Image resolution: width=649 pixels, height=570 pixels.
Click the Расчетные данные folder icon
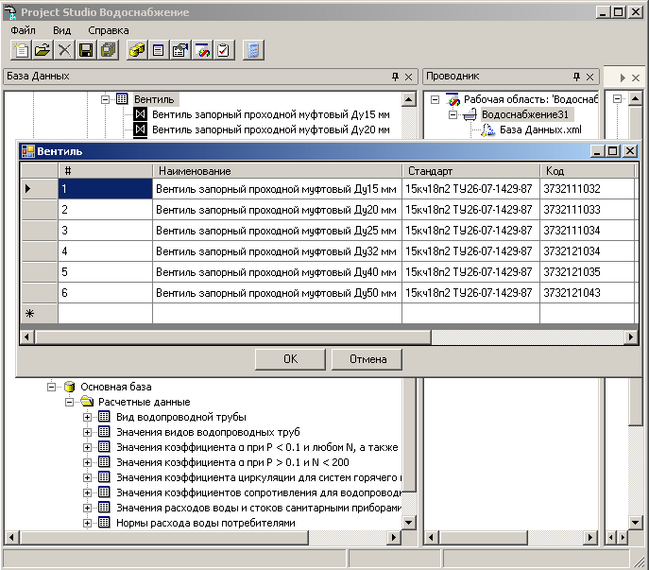coord(87,402)
